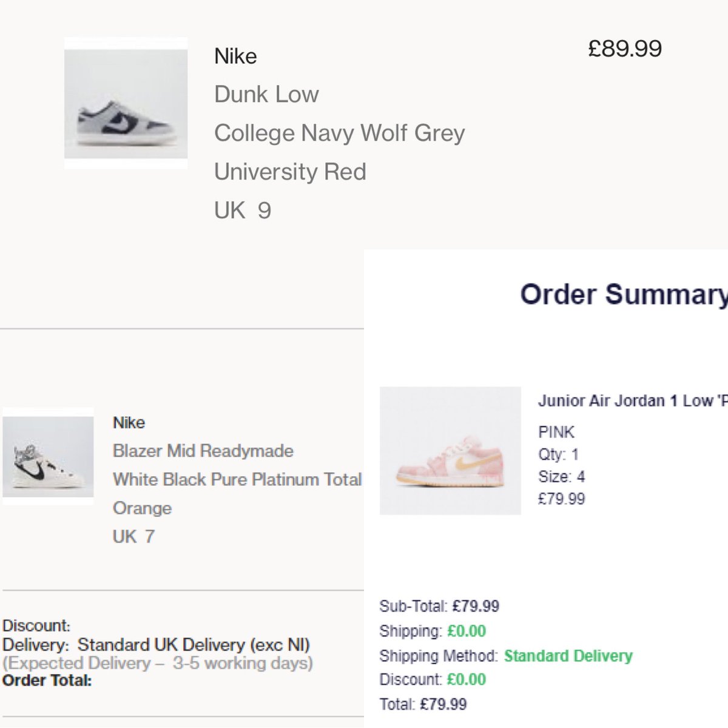
Task: Click the Nike brand label above Blazer Mid
Action: point(129,422)
